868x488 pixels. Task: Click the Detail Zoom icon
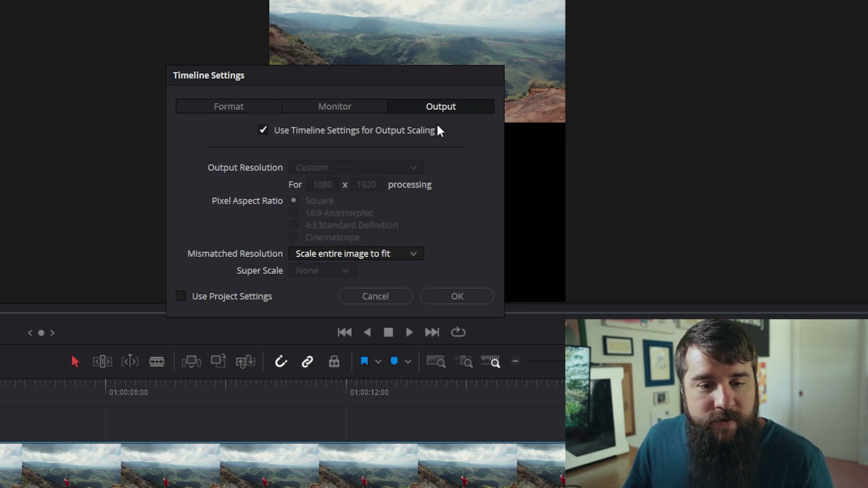pos(463,361)
